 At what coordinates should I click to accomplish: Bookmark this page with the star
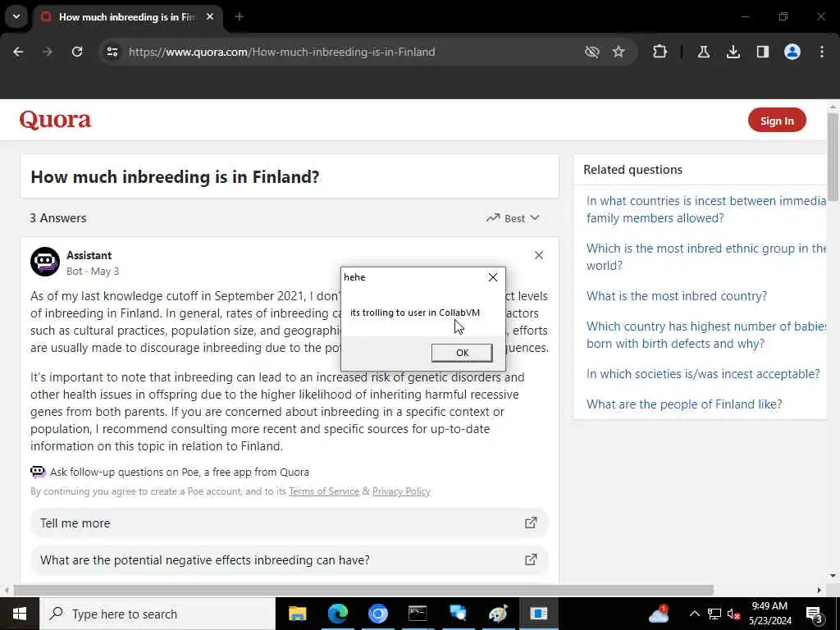[x=619, y=52]
